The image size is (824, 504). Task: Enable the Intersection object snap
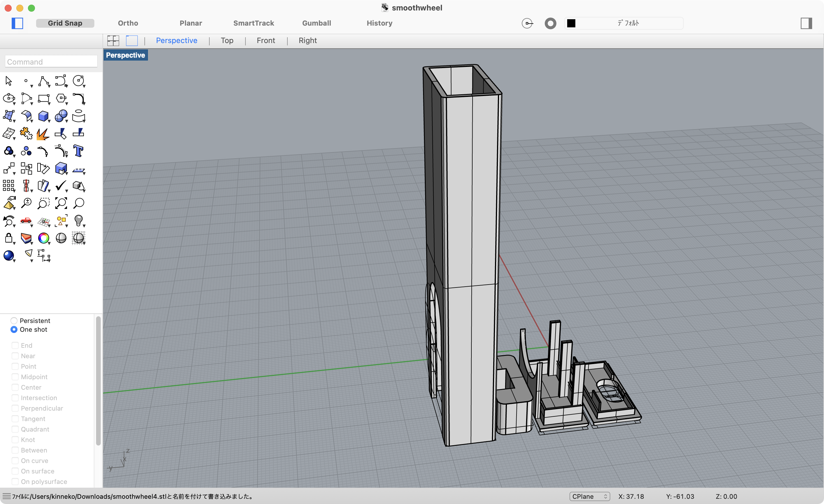point(15,398)
